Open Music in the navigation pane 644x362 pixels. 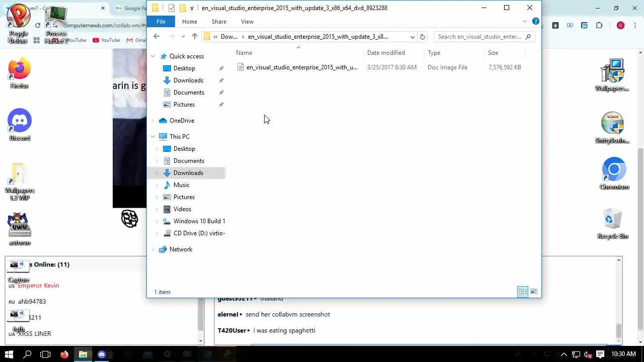click(x=181, y=185)
